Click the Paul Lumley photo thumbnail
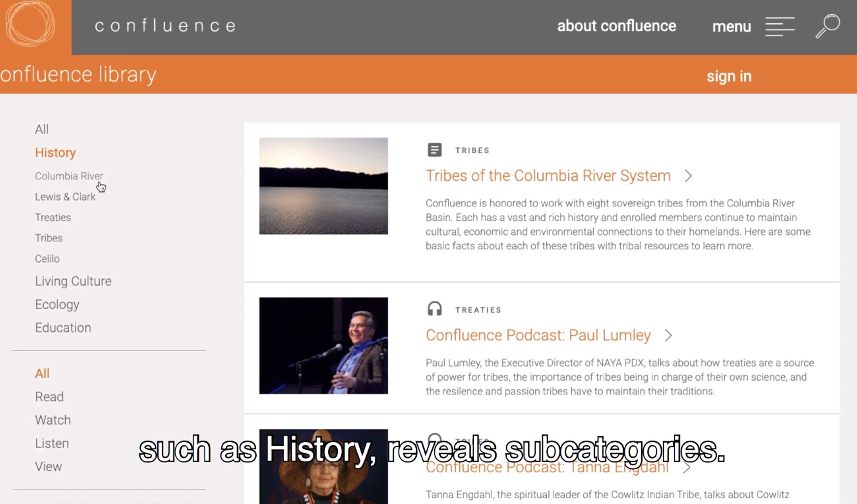The image size is (857, 504). click(323, 346)
